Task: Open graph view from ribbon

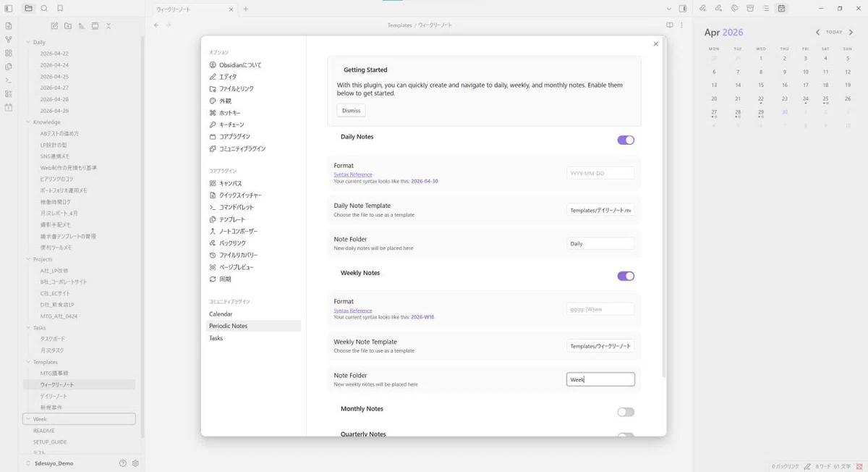Action: click(x=9, y=39)
